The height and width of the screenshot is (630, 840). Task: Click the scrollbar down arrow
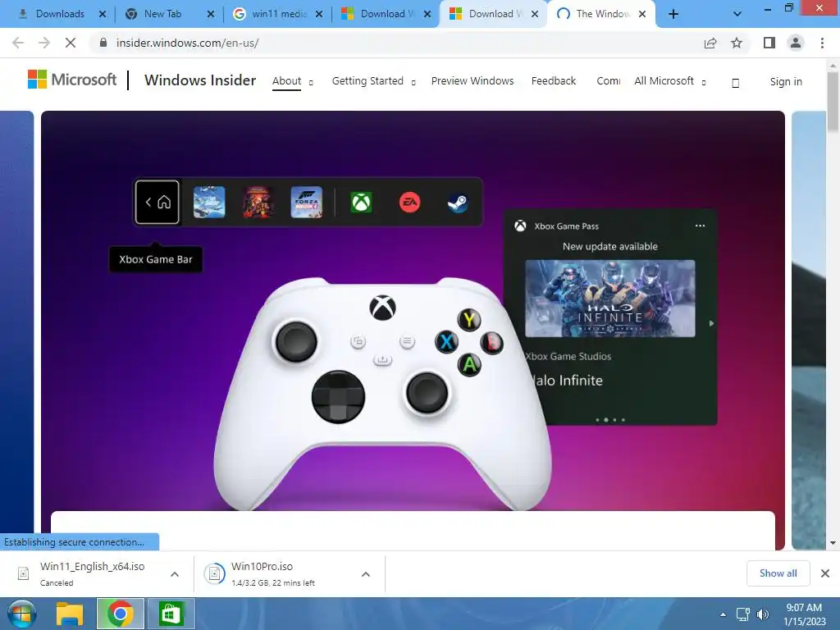coord(833,543)
